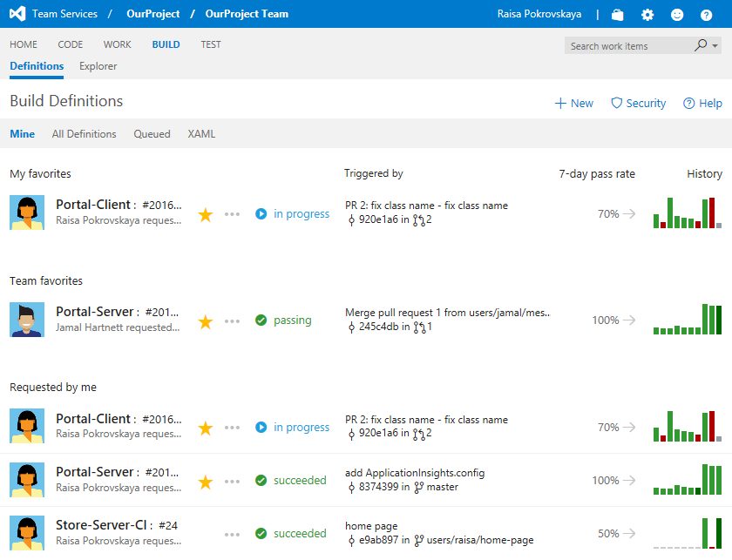732x560 pixels.
Task: Click the green passing check icon
Action: pos(261,320)
